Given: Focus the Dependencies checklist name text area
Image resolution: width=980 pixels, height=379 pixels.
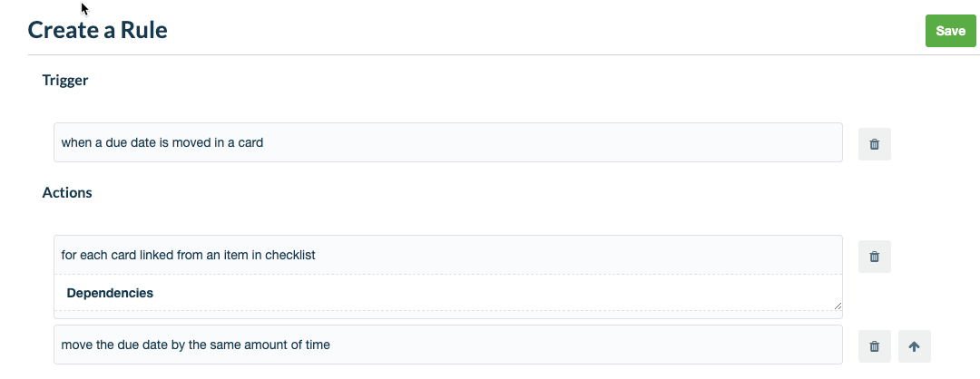Looking at the screenshot, I should (x=447, y=293).
